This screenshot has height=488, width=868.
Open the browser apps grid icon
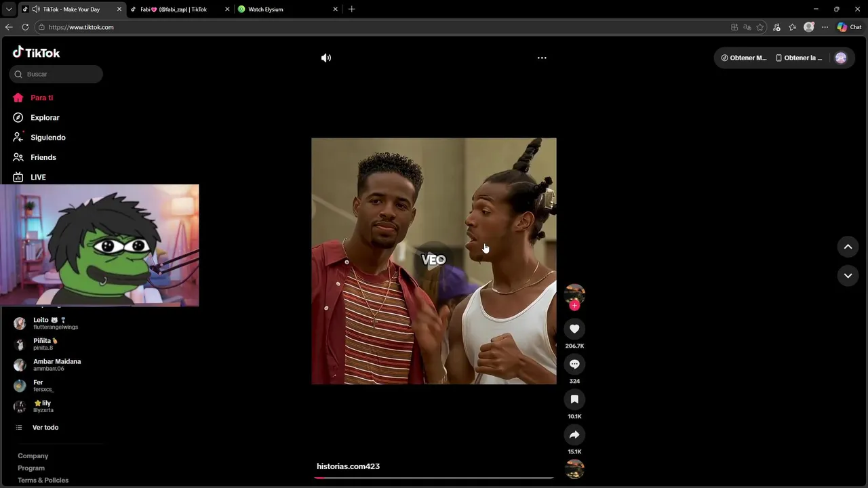[734, 27]
